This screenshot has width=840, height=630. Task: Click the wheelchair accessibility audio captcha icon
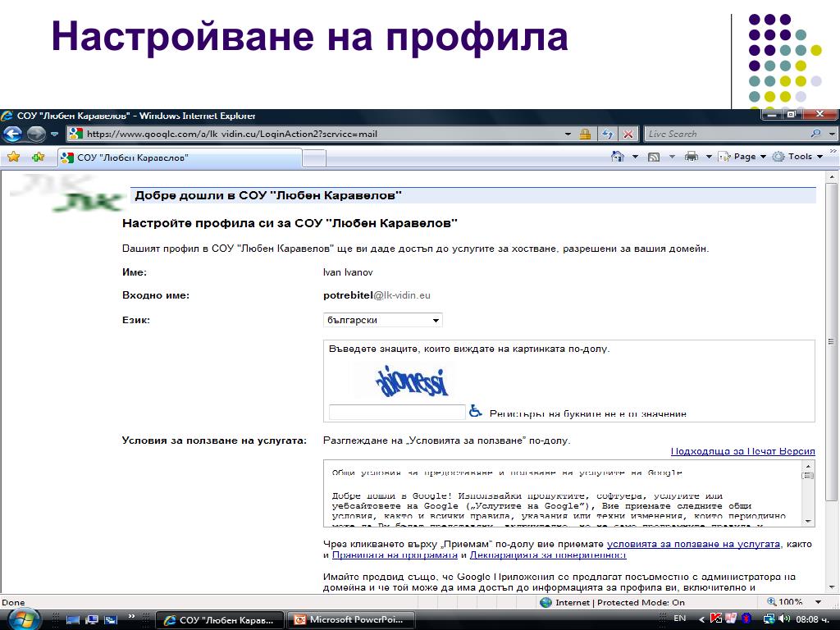pyautogui.click(x=475, y=412)
